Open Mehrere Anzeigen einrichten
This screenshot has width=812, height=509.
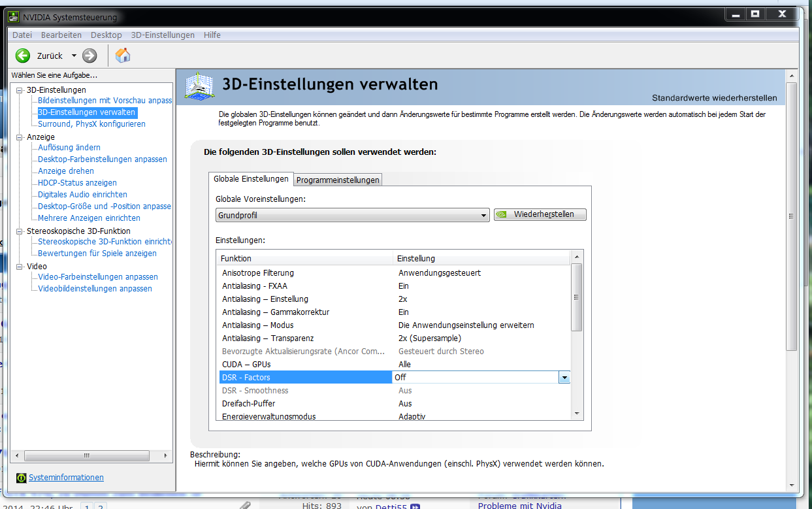click(x=89, y=218)
